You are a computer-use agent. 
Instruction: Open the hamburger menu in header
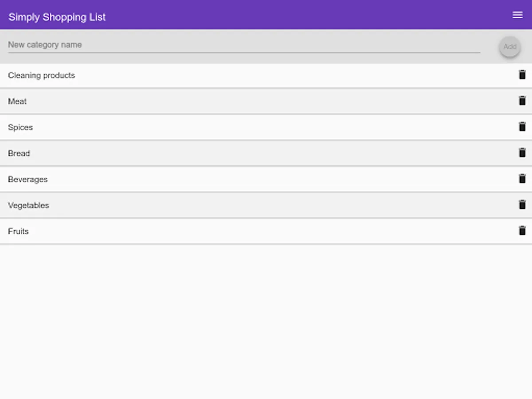517,15
